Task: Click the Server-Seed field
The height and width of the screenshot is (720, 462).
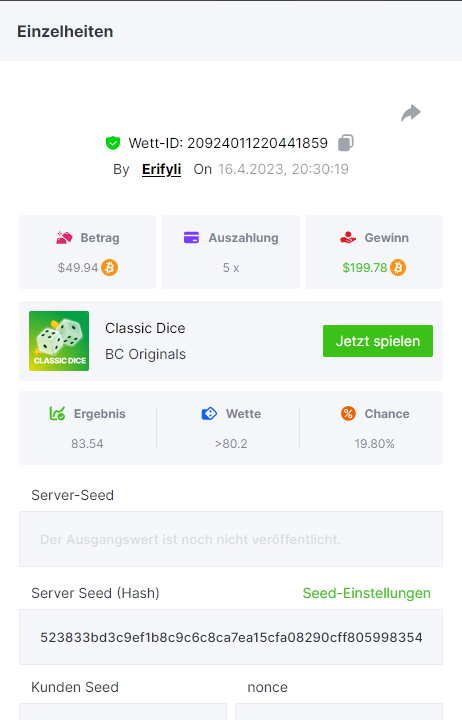Action: (231, 539)
